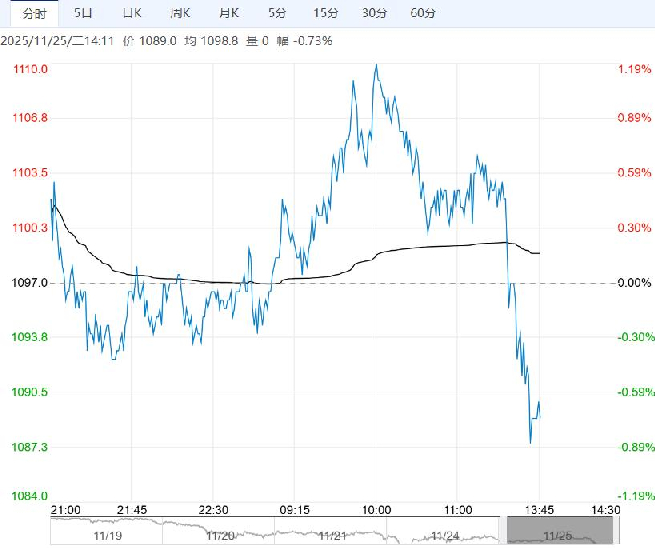Open the 月K monthly candlestick tab
Viewport: 655px width, 548px height.
[x=228, y=13]
